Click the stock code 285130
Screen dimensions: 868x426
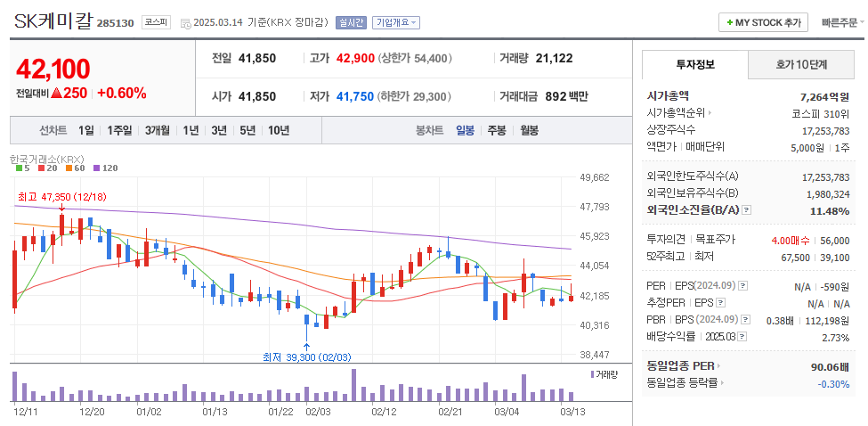[115, 23]
